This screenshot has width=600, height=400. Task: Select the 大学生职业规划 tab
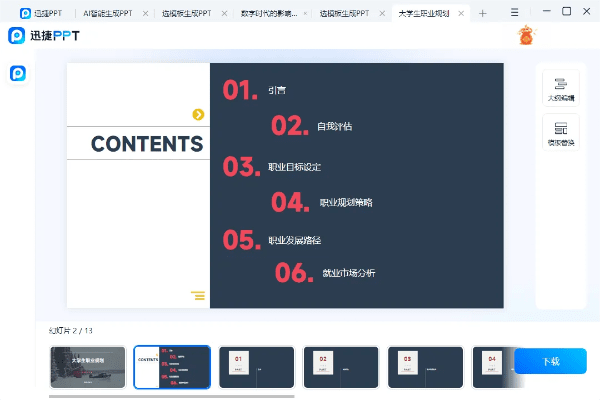click(424, 13)
